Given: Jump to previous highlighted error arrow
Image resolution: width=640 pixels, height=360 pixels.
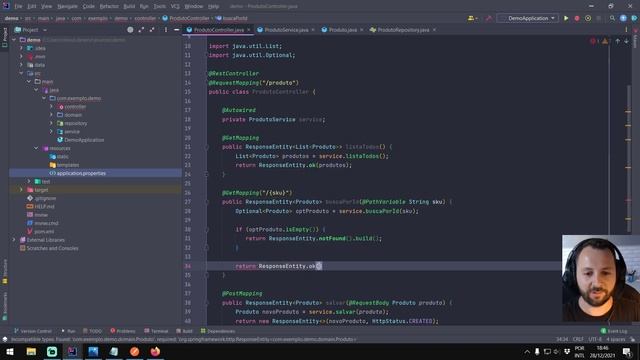Looking at the screenshot, I should pyautogui.click(x=618, y=41).
